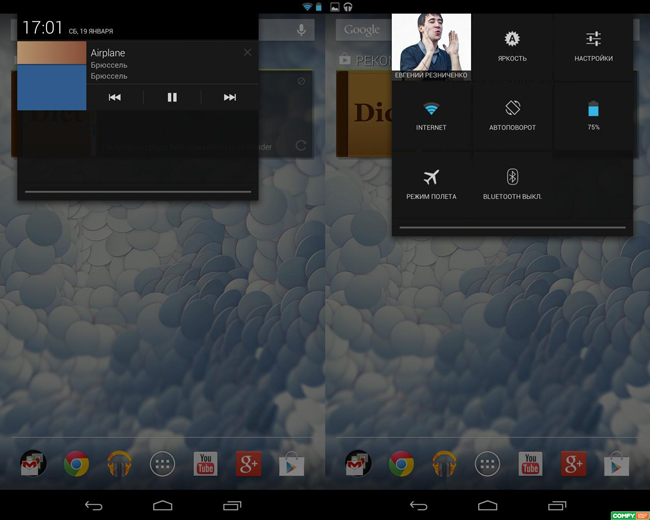The height and width of the screenshot is (520, 650).
Task: Launch Chrome from left screen dock
Action: coord(76,464)
